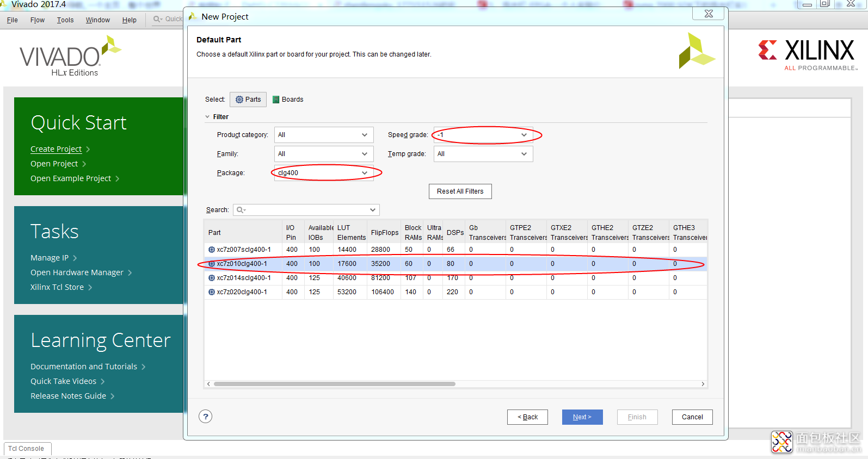Select part row xc7z007sclg400-1

pos(455,250)
